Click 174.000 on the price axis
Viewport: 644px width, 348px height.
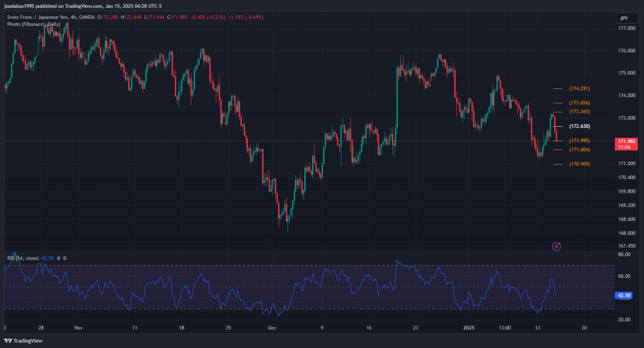(626, 95)
